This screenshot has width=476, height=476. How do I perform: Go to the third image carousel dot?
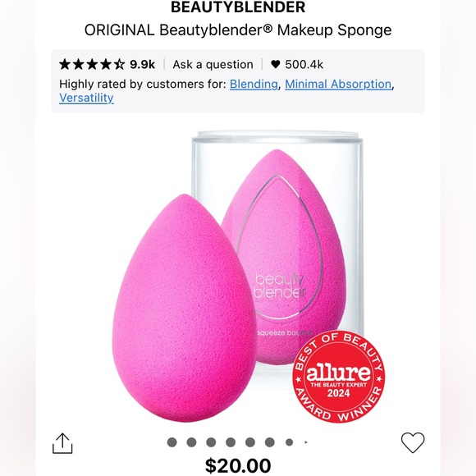click(211, 442)
